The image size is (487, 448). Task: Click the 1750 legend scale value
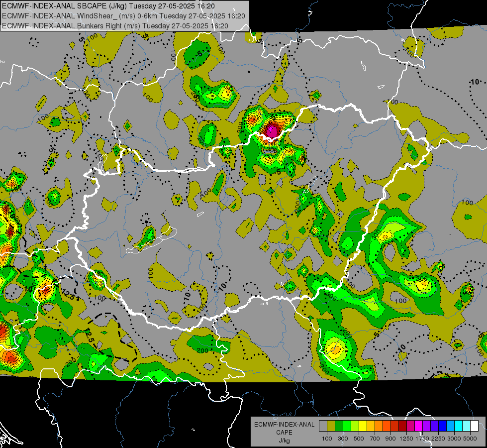[x=422, y=439]
